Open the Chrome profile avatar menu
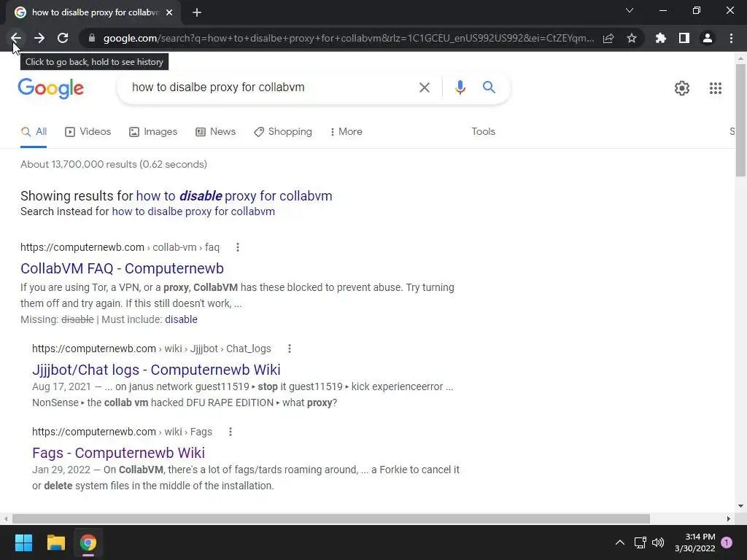 (708, 38)
